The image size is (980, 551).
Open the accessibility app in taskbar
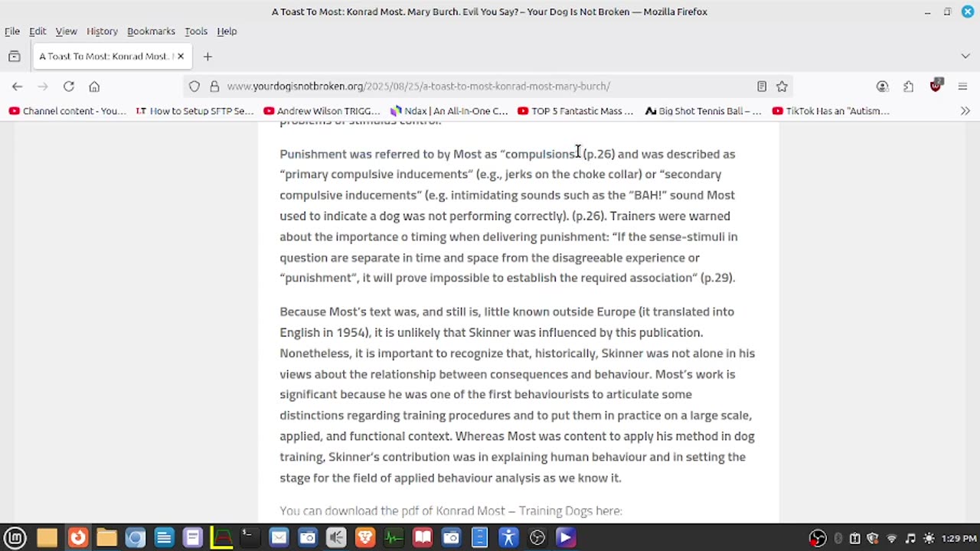pyautogui.click(x=508, y=538)
